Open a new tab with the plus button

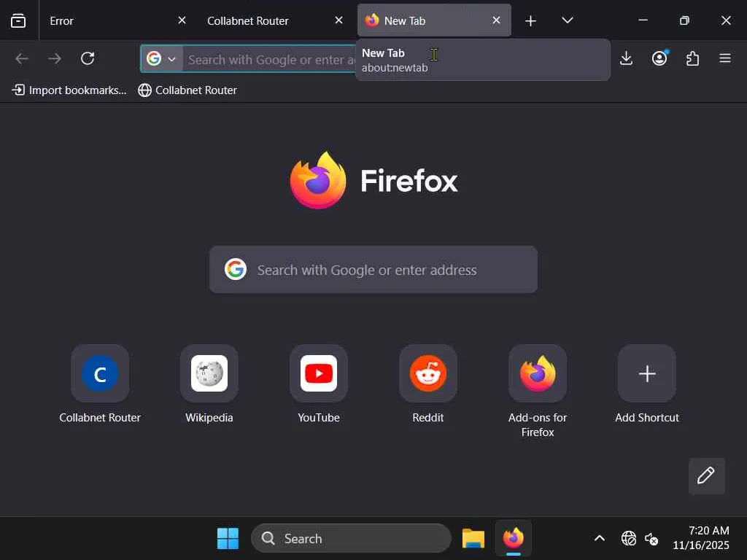point(530,20)
